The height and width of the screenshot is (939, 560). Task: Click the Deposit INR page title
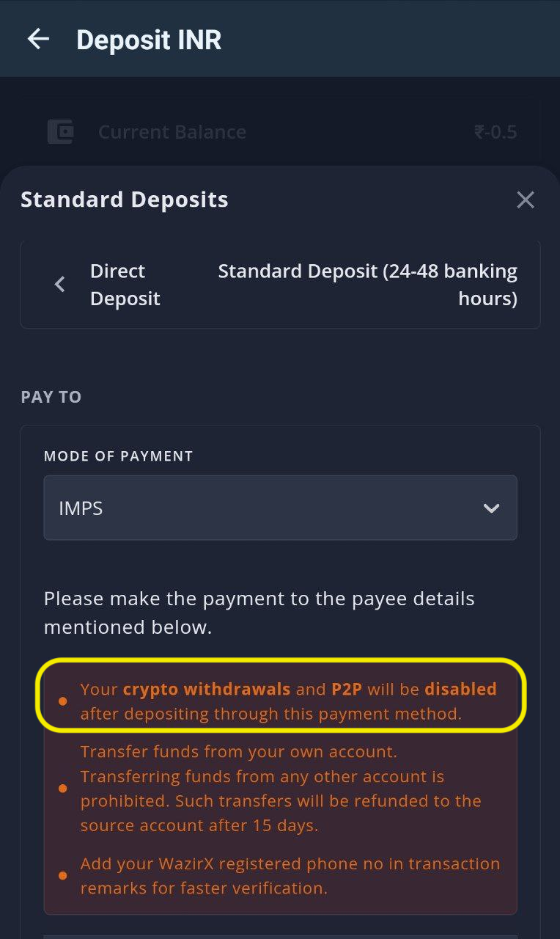tap(149, 40)
